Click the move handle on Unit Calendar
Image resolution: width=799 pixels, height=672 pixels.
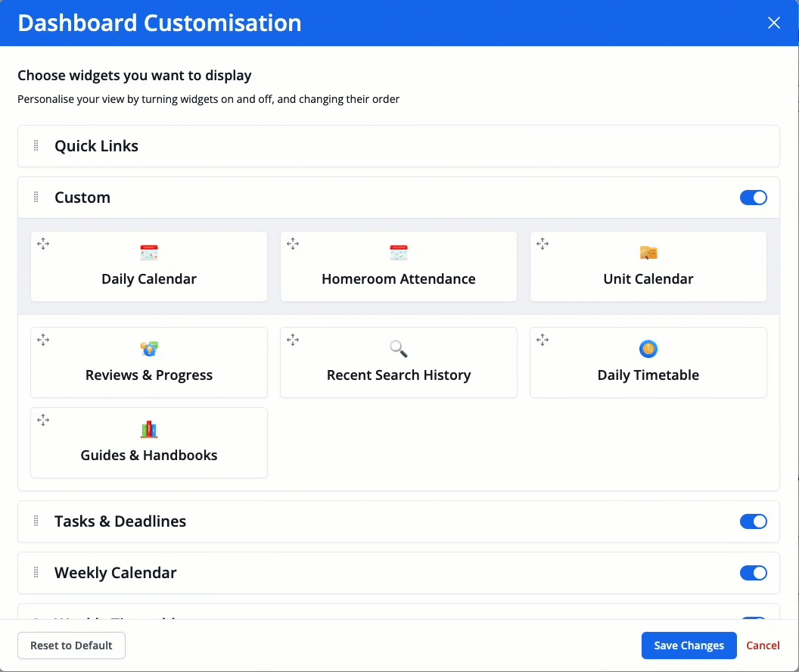point(543,244)
